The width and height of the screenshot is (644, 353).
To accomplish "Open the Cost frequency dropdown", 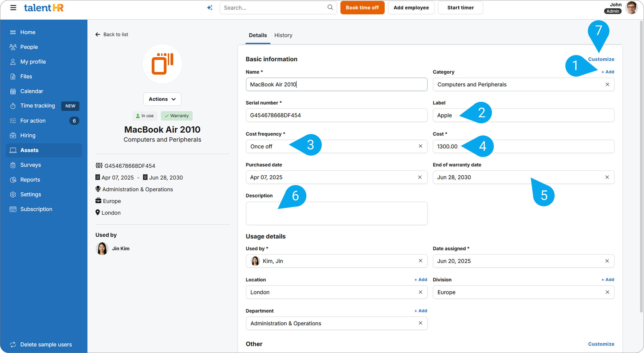I will pos(337,146).
